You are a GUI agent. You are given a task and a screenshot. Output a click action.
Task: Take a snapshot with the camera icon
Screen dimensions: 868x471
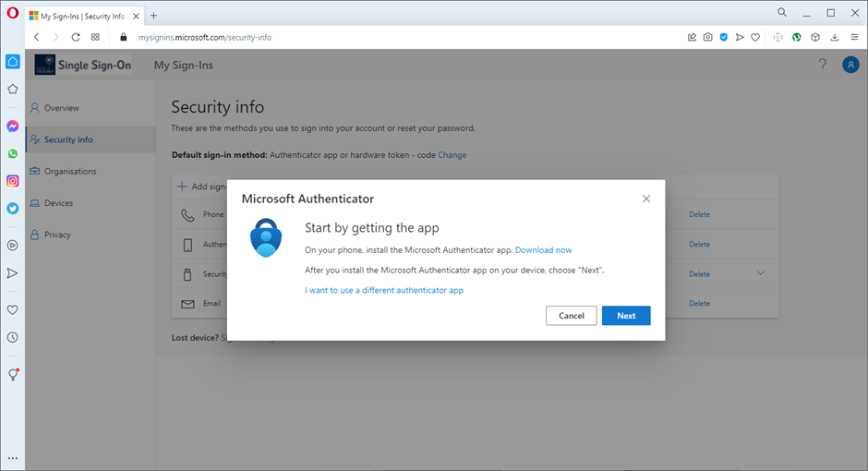tap(707, 37)
